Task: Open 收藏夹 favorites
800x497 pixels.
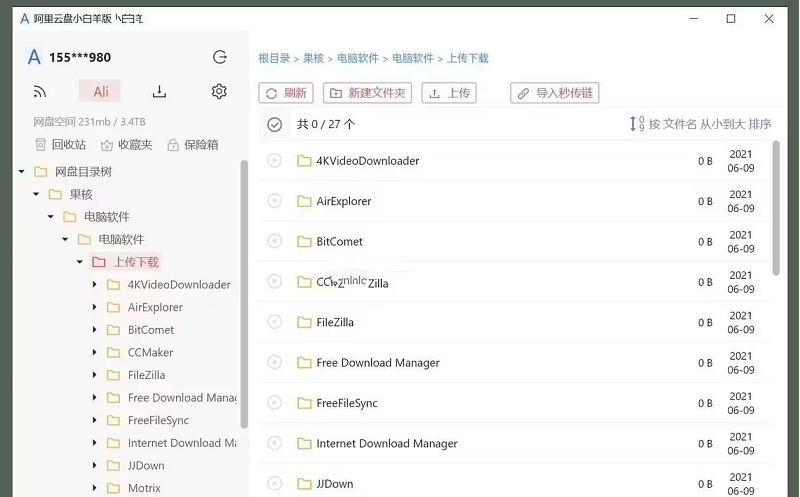Action: coord(127,145)
